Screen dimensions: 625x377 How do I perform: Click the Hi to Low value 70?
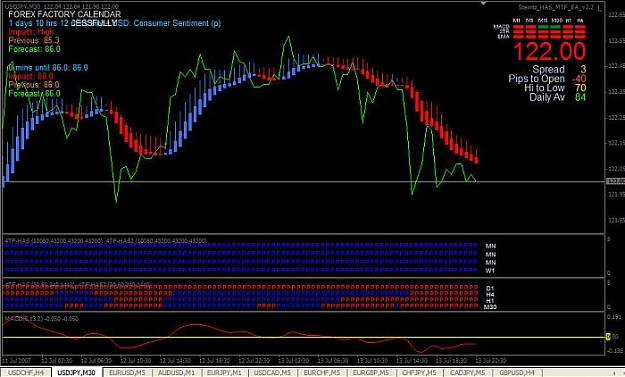pyautogui.click(x=580, y=88)
